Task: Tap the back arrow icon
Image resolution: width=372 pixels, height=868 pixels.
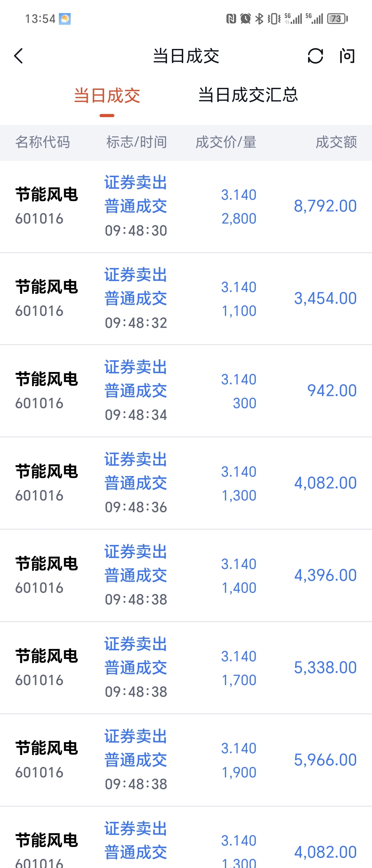Action: pos(19,56)
